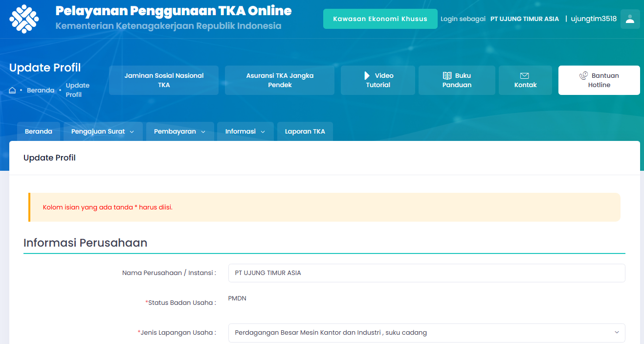This screenshot has height=344, width=644.
Task: Click the phone icon beside Bantuan Hotline
Action: click(x=583, y=76)
